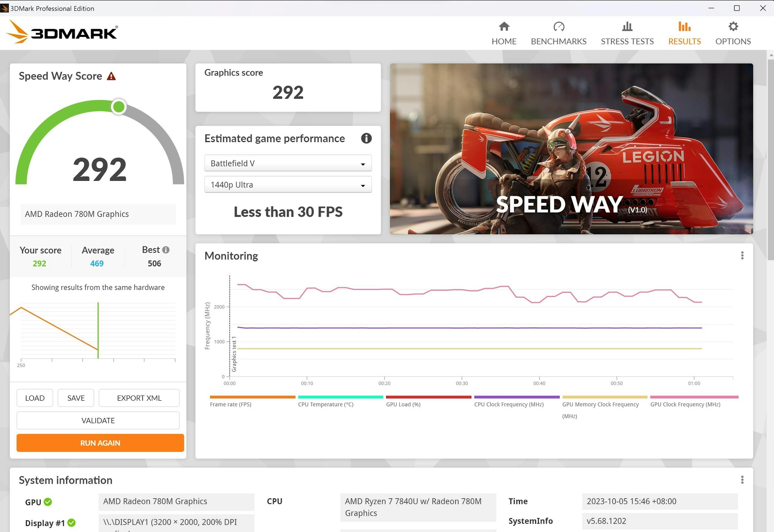Viewport: 774px width, 532px height.
Task: Click the GPU Clock Frequency color swatch
Action: (x=694, y=397)
